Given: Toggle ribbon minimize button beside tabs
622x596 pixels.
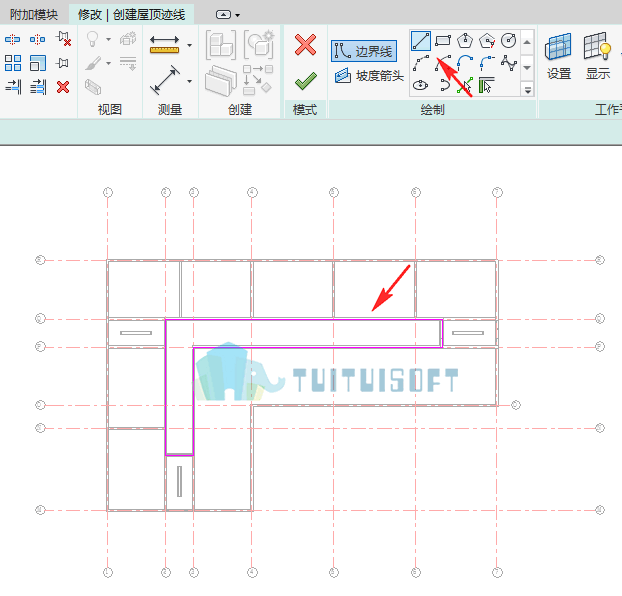Looking at the screenshot, I should [223, 15].
